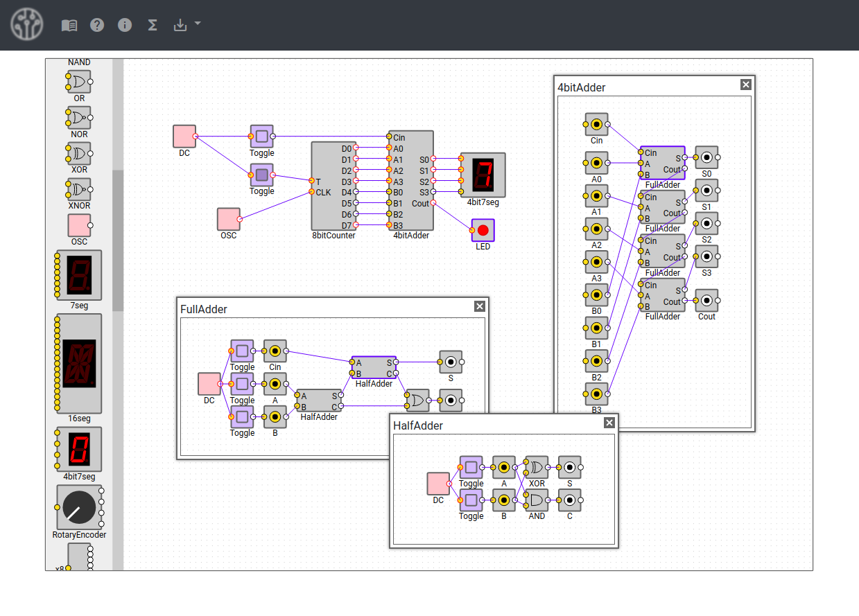This screenshot has width=859, height=616.
Task: Close the FullAdder sub-window
Action: tap(479, 306)
